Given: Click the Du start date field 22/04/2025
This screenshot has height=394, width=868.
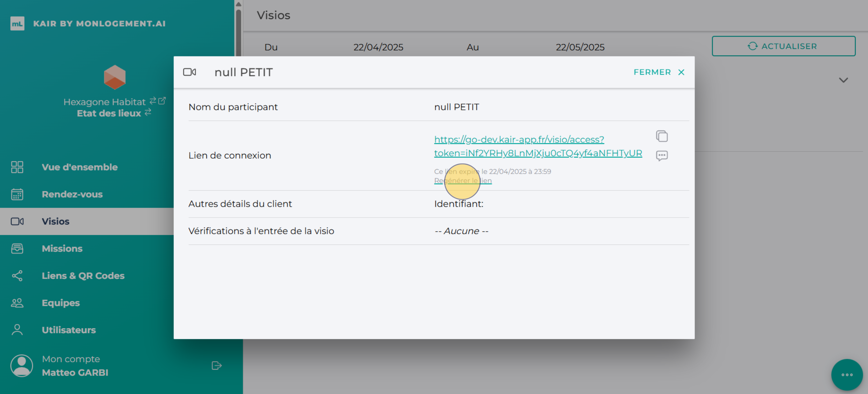Looking at the screenshot, I should [378, 47].
